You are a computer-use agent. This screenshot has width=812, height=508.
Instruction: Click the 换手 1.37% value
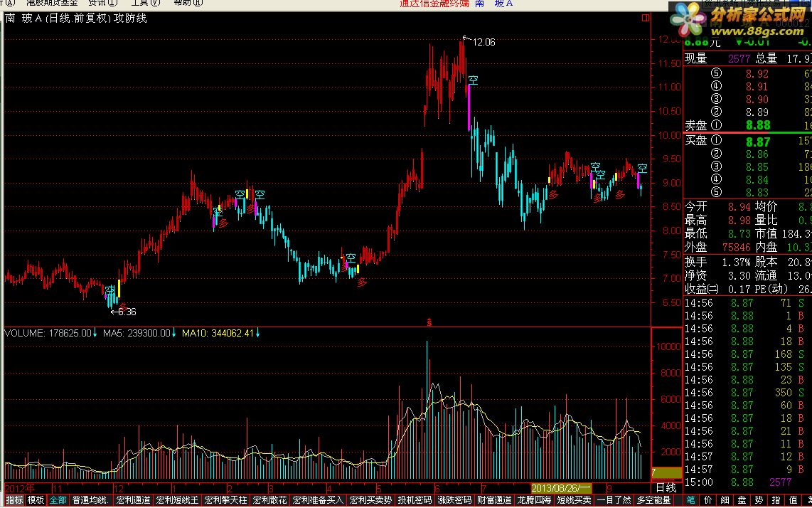737,262
